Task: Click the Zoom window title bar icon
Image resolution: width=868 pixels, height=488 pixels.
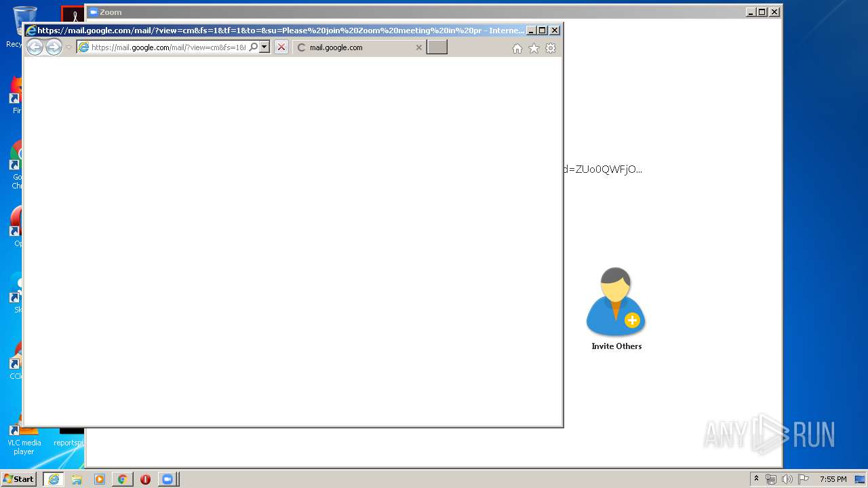Action: (x=94, y=12)
